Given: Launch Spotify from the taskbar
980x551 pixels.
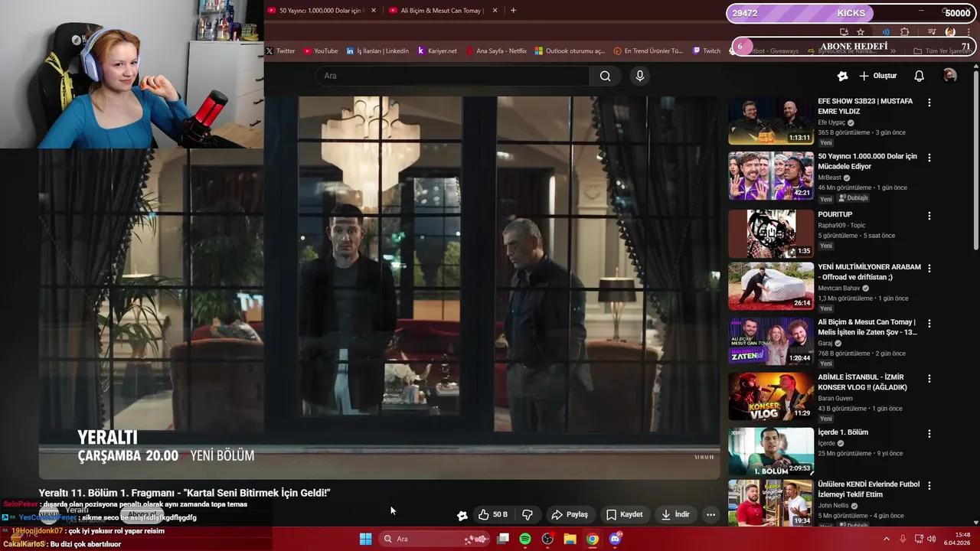Looking at the screenshot, I should [525, 539].
